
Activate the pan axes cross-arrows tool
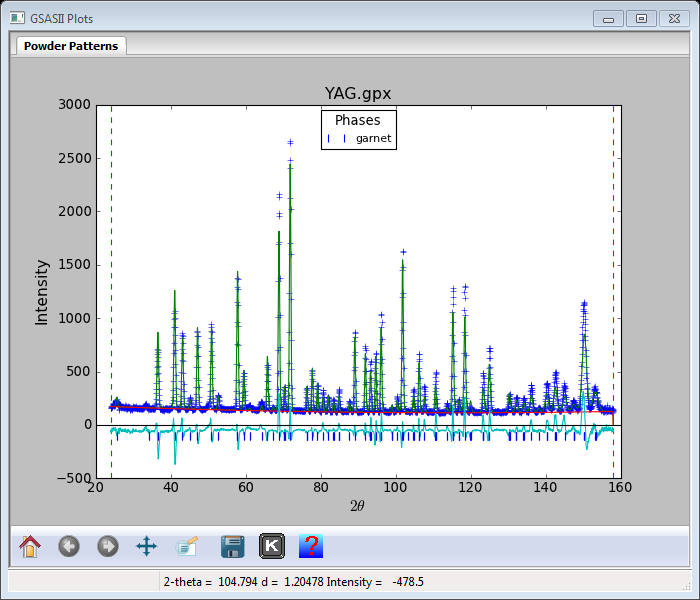(146, 546)
